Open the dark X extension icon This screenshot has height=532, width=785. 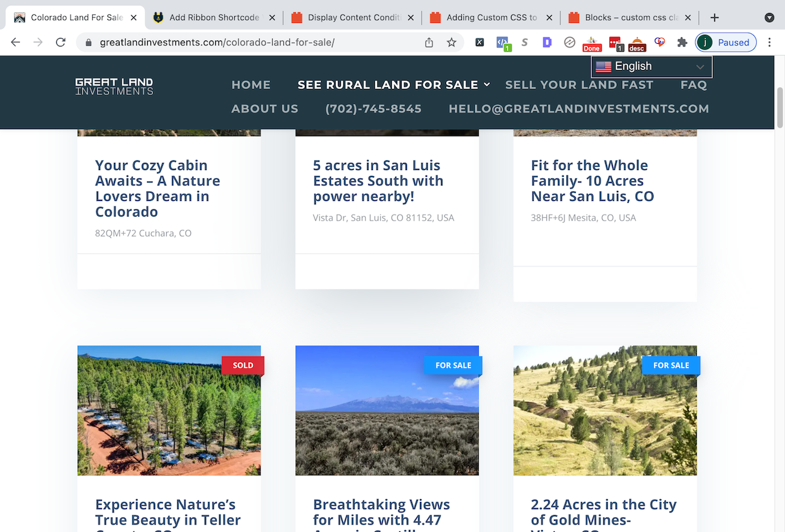[x=480, y=43]
